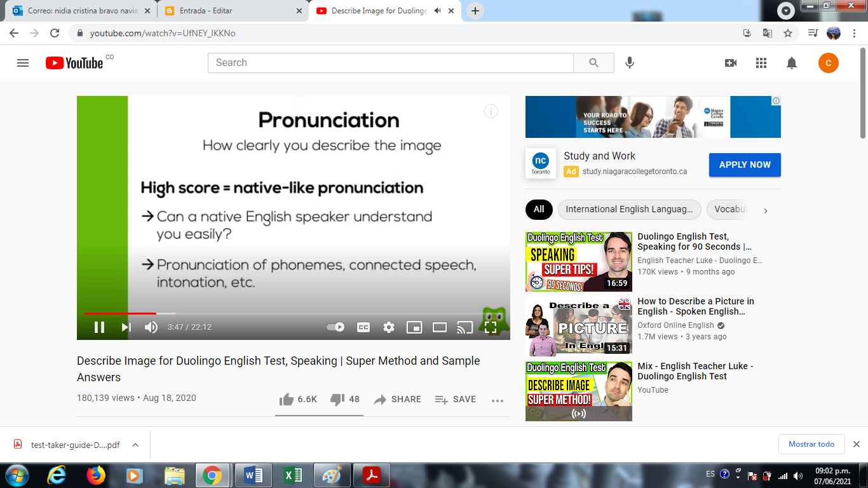Image resolution: width=868 pixels, height=488 pixels.
Task: Open Excel from the taskbar
Action: coord(293,475)
